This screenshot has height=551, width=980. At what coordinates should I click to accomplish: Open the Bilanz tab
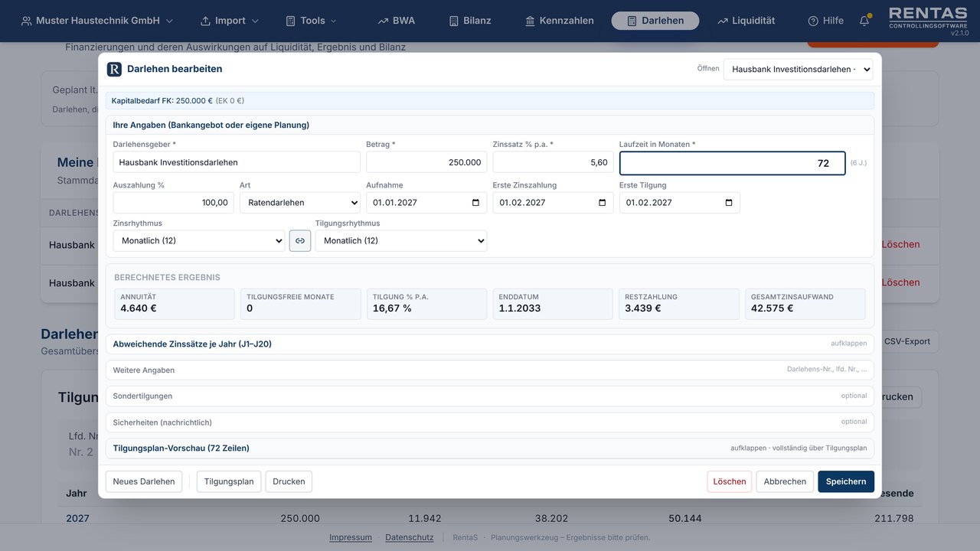tap(469, 21)
